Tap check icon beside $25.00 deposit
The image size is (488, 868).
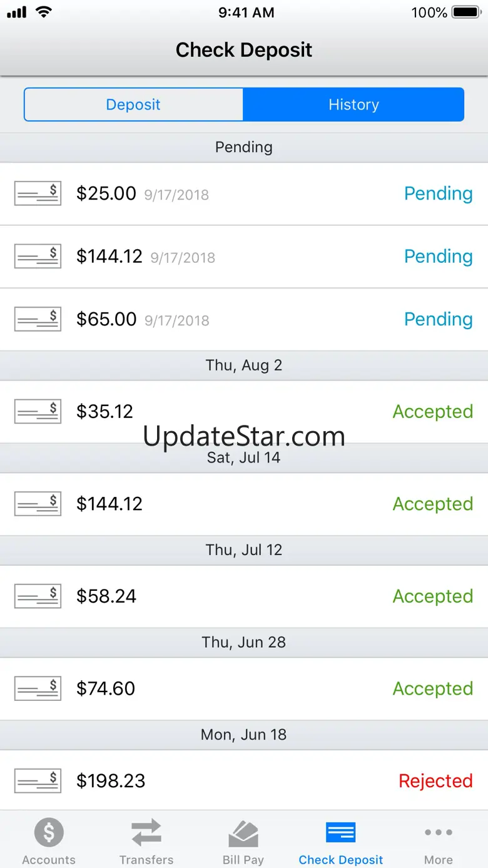(38, 193)
